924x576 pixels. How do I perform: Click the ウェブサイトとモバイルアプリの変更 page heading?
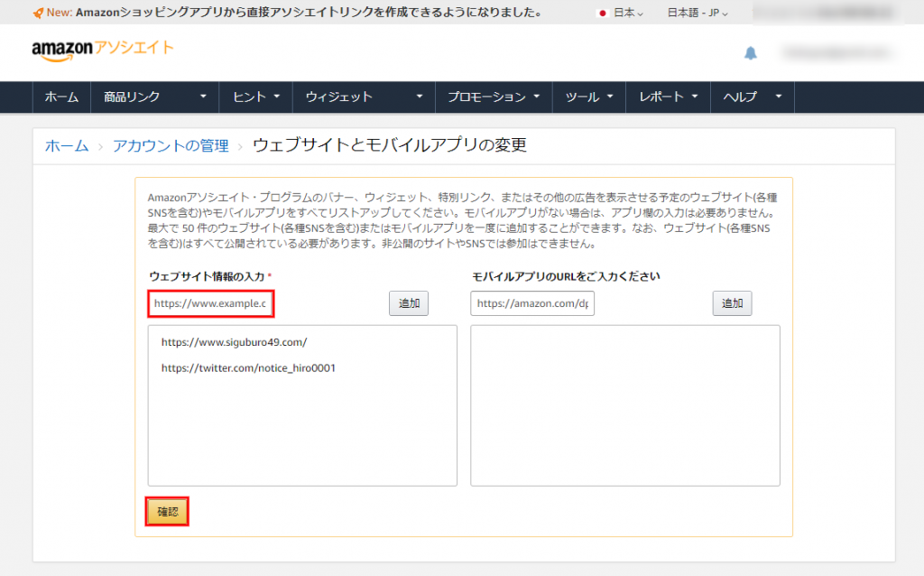(x=390, y=145)
